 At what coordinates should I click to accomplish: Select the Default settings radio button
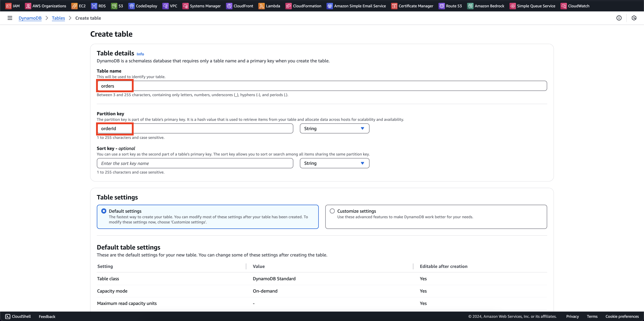click(104, 211)
